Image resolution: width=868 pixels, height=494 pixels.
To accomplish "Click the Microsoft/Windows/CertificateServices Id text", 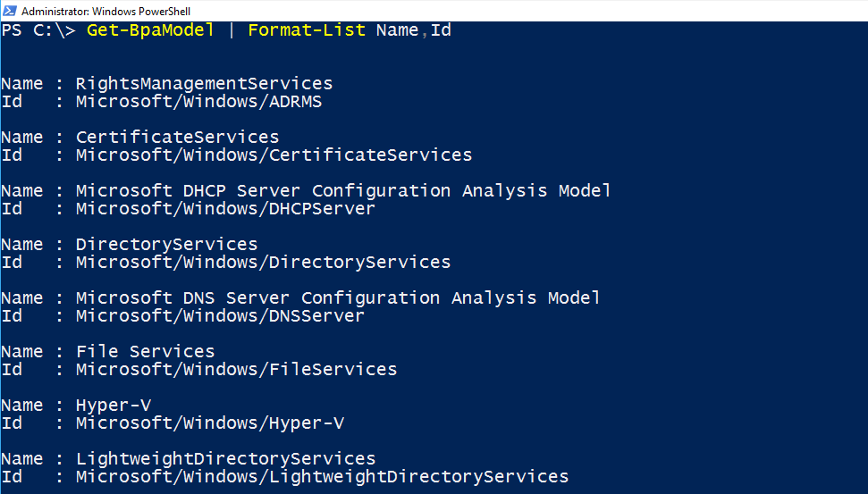I will (274, 155).
